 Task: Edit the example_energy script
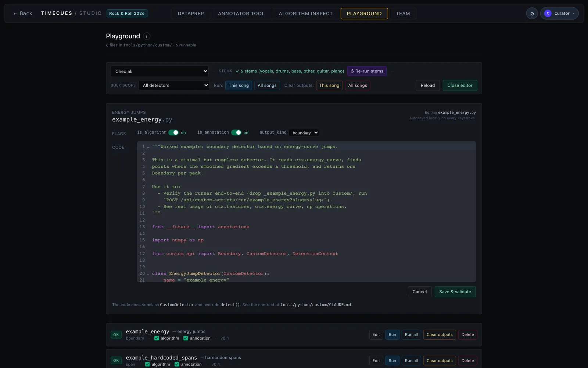[x=376, y=335]
